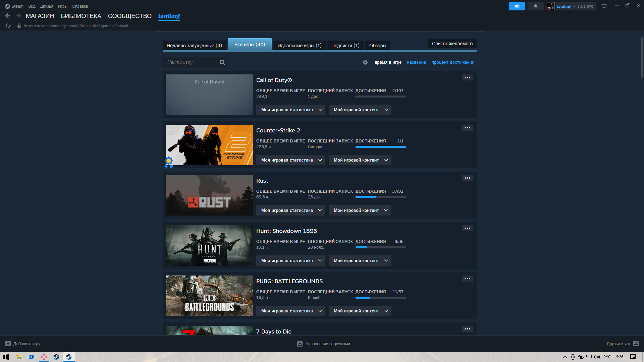Click the perfect game ribbon badge on Counter-Strike 2
Screen dimensions: 644x362
[169, 162]
